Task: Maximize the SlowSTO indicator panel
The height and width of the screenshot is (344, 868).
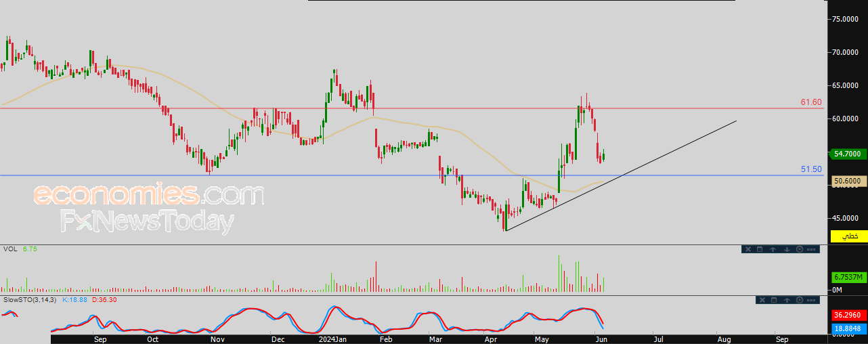Action: [774, 300]
